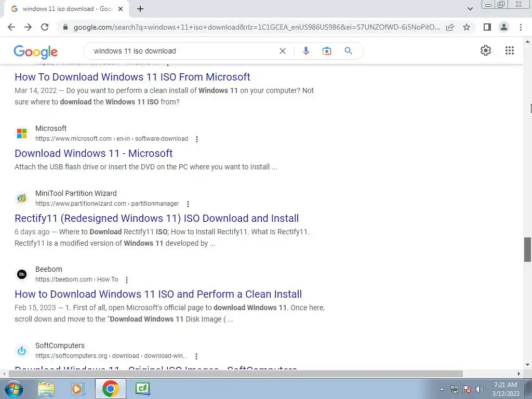Open Windows Explorer from the taskbar

point(46,389)
